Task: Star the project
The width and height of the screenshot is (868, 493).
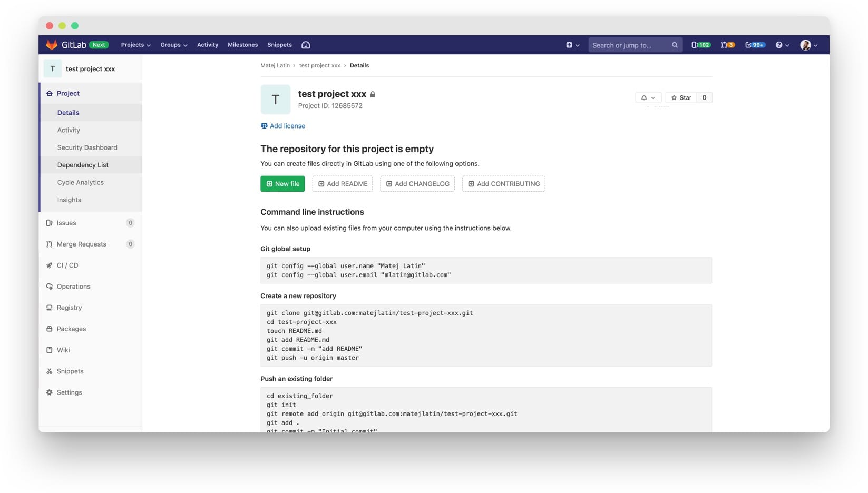Action: point(681,97)
